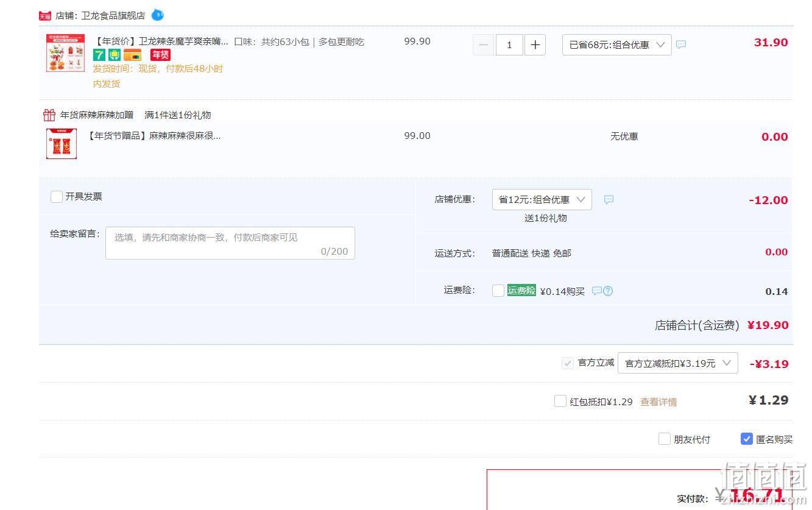
Task: Open the 查看详情 red packet details link
Action: 658,402
